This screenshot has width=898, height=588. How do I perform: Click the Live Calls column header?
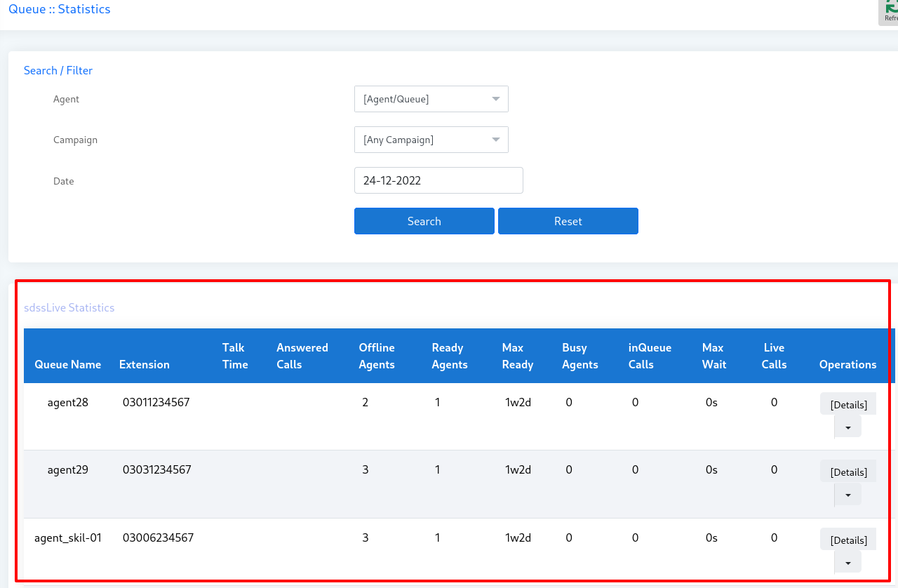pyautogui.click(x=775, y=356)
